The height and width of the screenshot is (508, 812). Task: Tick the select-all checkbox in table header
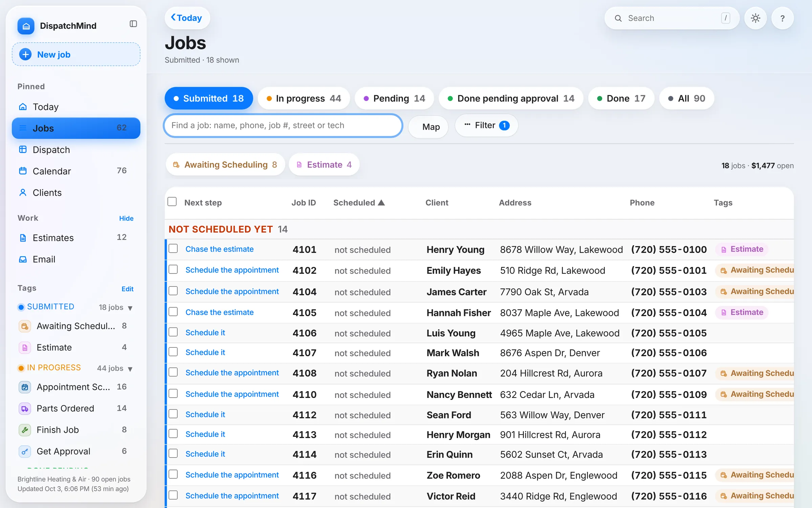172,202
